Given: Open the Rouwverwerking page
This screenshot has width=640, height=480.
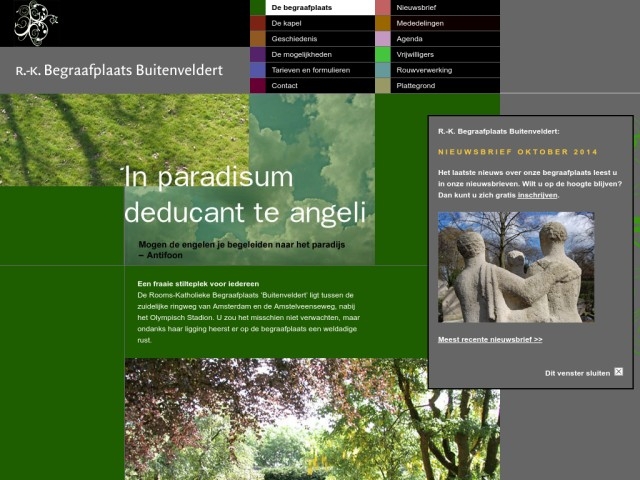Looking at the screenshot, I should click(424, 70).
